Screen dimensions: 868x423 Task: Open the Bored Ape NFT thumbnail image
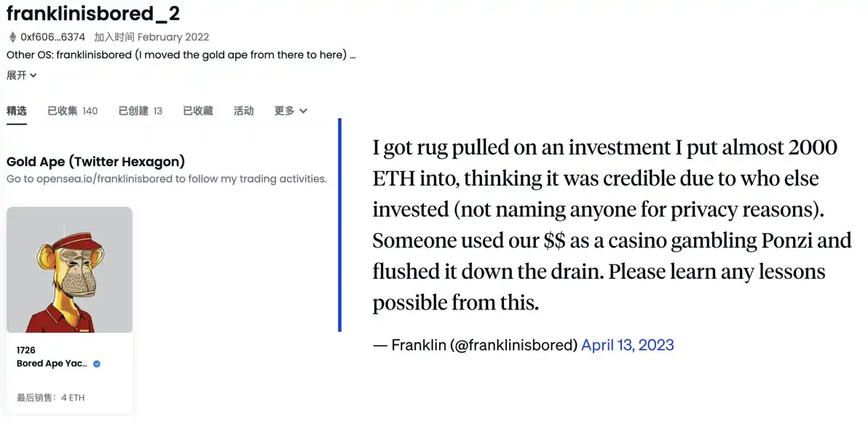point(69,269)
